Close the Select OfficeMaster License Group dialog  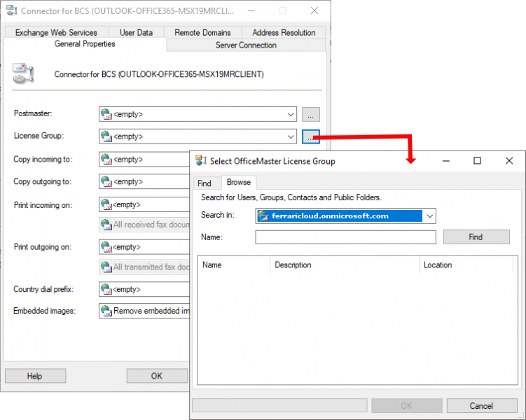(x=509, y=161)
